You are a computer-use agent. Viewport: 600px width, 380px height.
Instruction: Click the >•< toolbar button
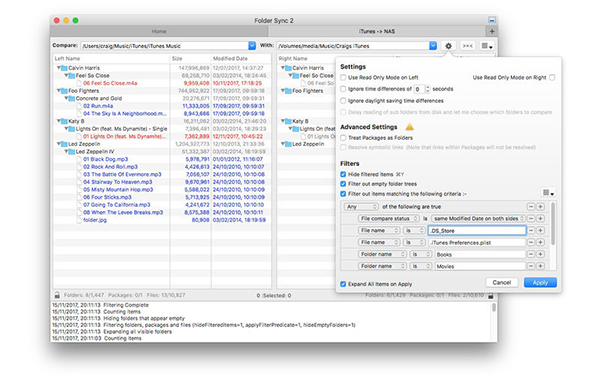click(x=467, y=46)
